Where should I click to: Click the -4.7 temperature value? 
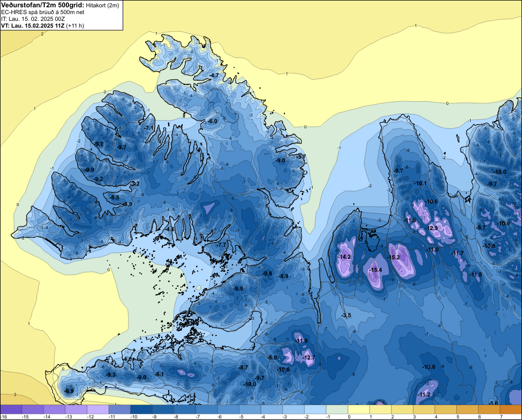214,75
